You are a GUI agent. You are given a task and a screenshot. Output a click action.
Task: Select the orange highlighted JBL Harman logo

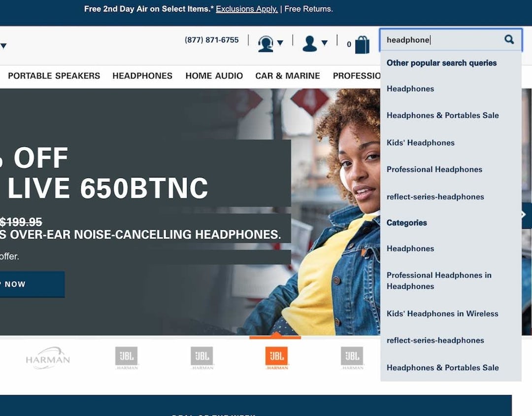[276, 357]
